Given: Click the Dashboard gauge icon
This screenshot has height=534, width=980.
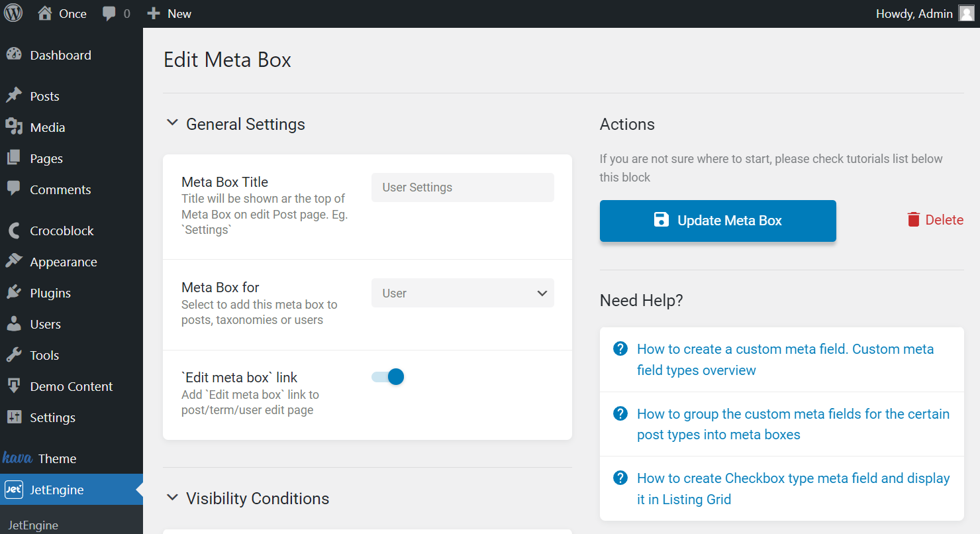Looking at the screenshot, I should (x=14, y=55).
